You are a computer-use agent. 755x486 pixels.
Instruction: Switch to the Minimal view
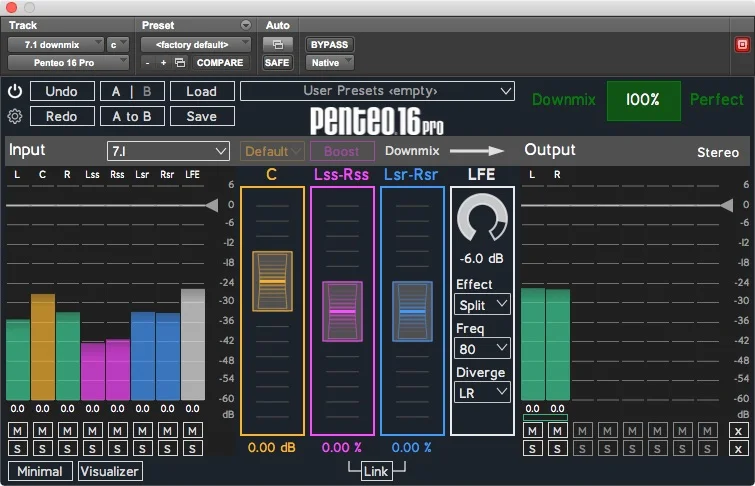[40, 471]
